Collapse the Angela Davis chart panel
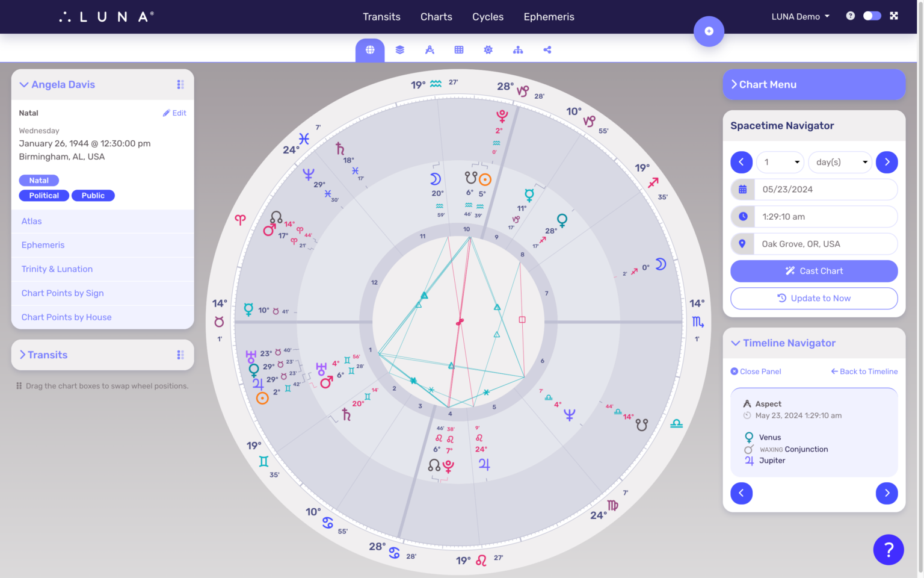The height and width of the screenshot is (578, 924). (24, 84)
